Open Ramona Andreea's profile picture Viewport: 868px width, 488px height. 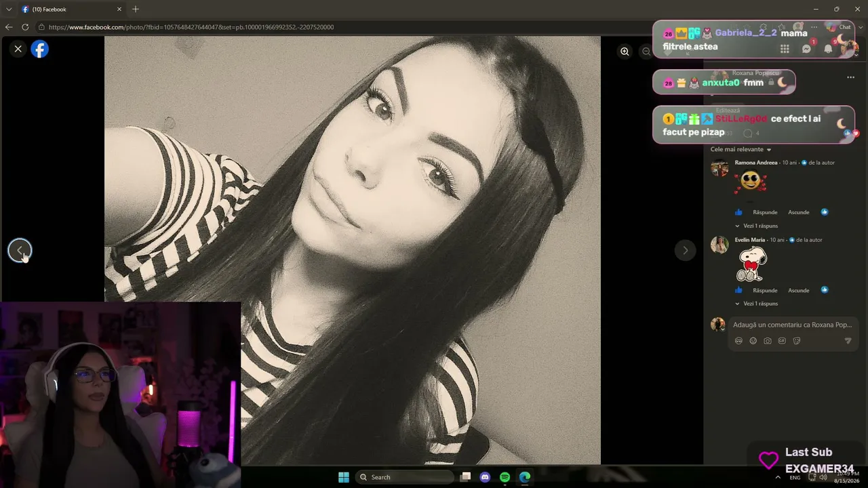719,167
